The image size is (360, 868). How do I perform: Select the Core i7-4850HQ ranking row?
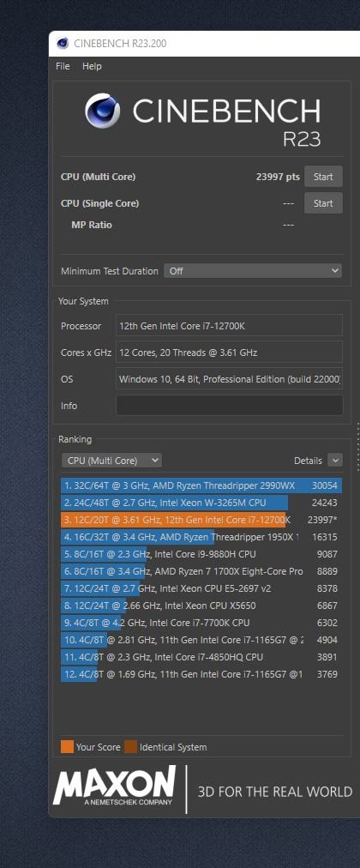coord(201,657)
